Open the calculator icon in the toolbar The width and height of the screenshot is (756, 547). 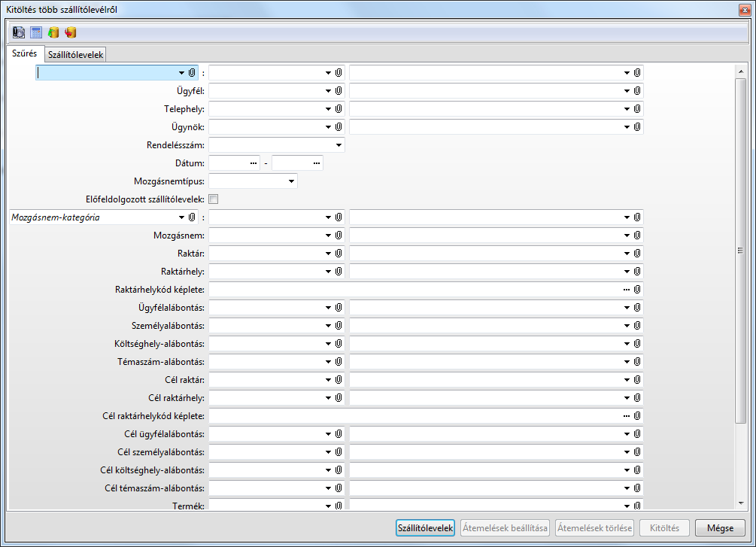(36, 32)
